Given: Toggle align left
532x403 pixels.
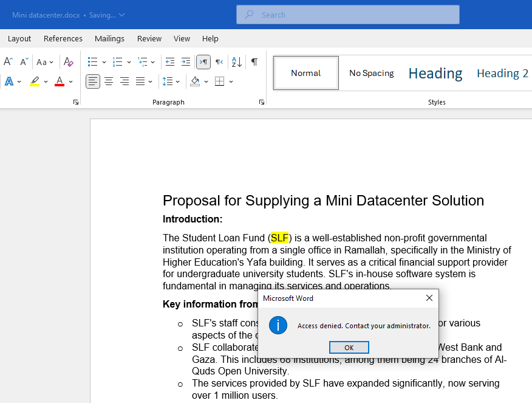Looking at the screenshot, I should tap(93, 81).
